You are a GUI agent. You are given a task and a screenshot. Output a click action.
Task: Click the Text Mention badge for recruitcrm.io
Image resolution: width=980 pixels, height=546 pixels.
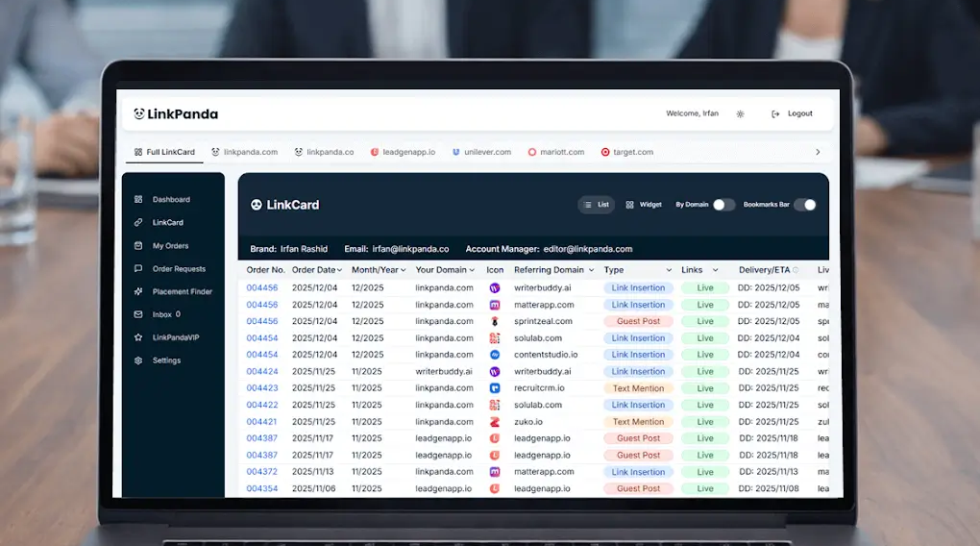click(x=638, y=387)
